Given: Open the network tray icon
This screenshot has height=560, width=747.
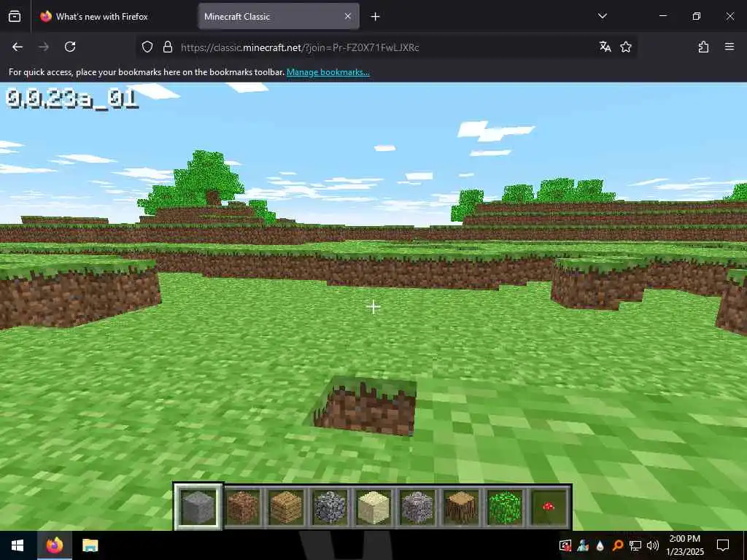Looking at the screenshot, I should (635, 545).
